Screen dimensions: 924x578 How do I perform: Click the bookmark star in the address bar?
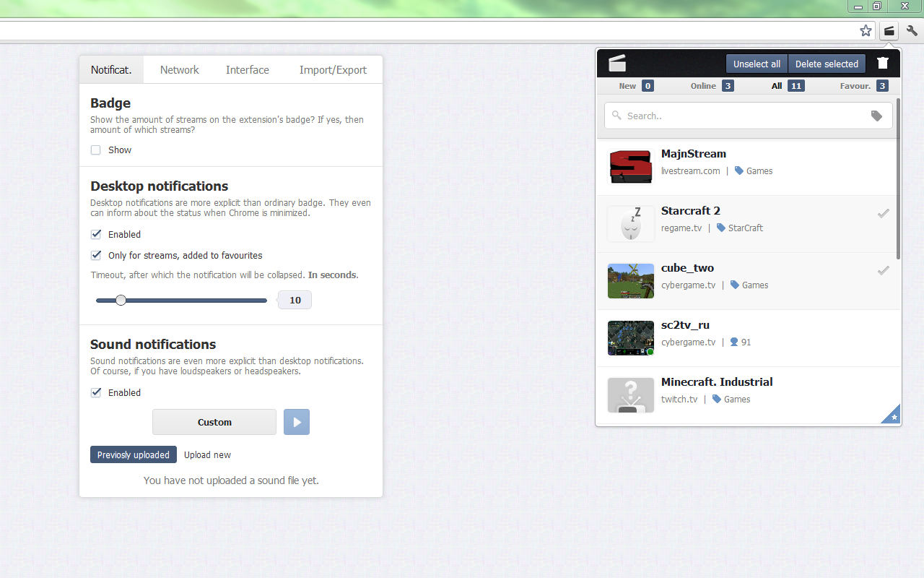pyautogui.click(x=866, y=30)
